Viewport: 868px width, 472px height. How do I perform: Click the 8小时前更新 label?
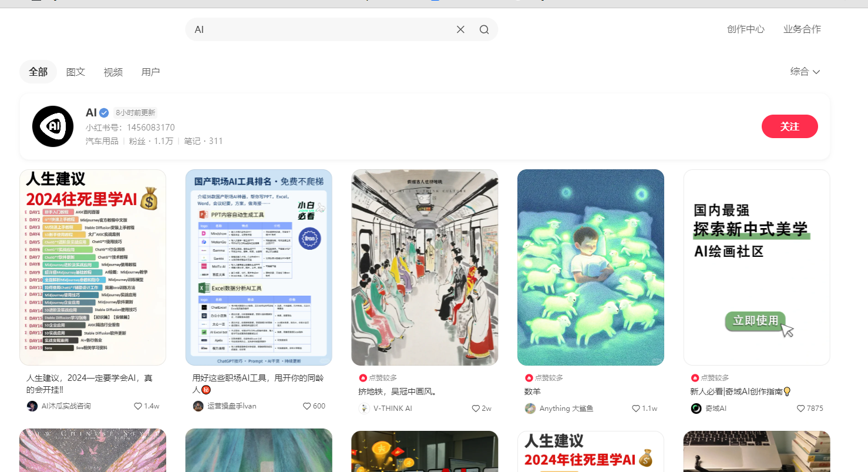coord(136,113)
